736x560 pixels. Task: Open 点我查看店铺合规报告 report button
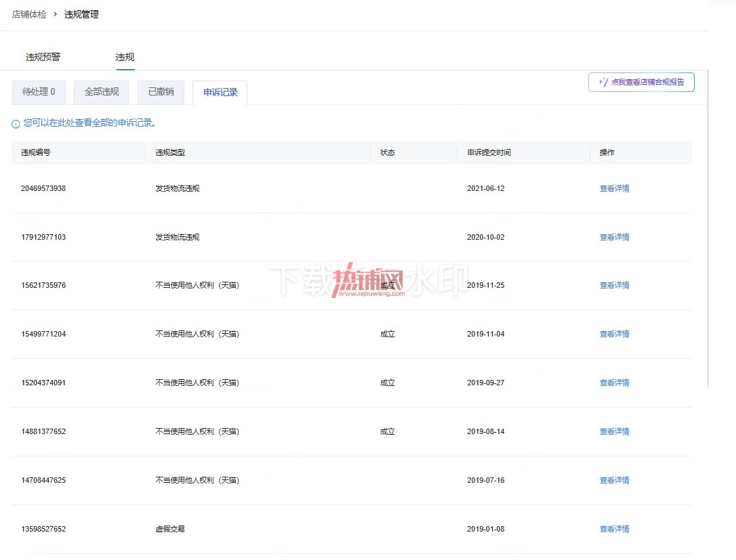[641, 82]
